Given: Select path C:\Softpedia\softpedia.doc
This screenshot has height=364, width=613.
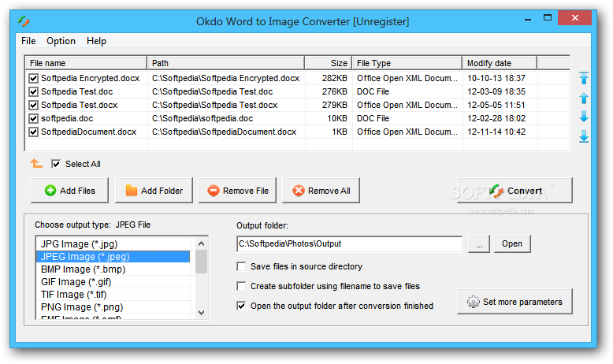Looking at the screenshot, I should (202, 118).
